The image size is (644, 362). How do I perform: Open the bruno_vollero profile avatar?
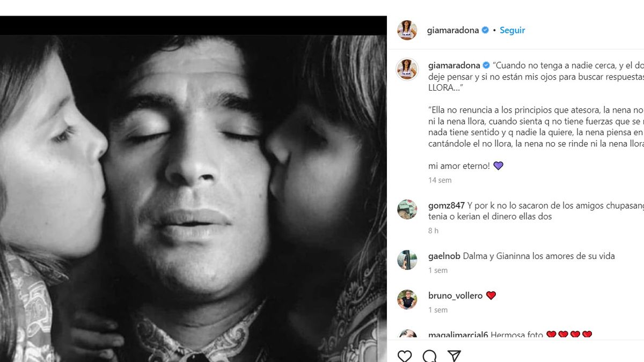pyautogui.click(x=407, y=299)
